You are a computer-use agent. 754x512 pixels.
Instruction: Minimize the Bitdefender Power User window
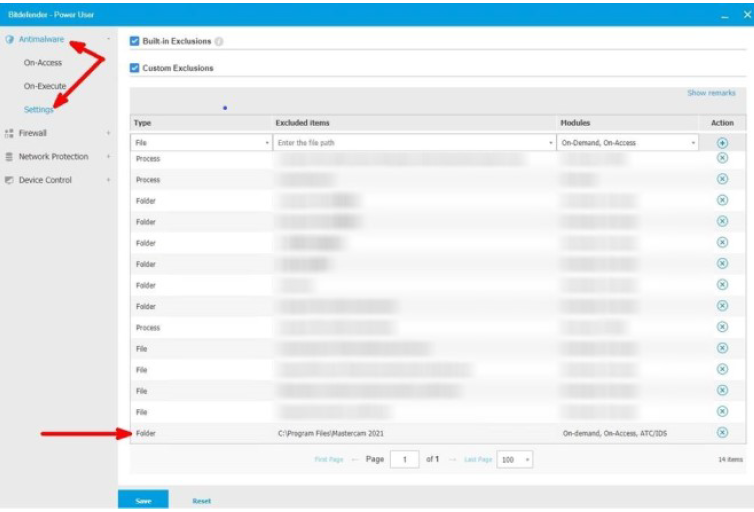coord(725,16)
